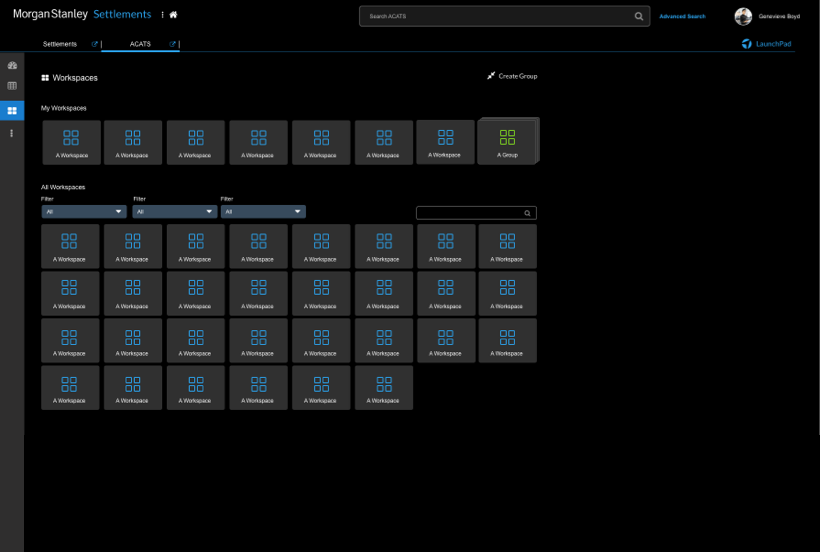Click the magnifier in Search ACATS bar
This screenshot has width=820, height=552.
pyautogui.click(x=639, y=16)
